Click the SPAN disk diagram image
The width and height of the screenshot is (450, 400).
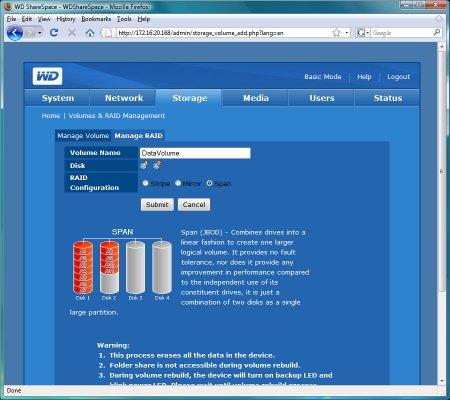pyautogui.click(x=122, y=265)
